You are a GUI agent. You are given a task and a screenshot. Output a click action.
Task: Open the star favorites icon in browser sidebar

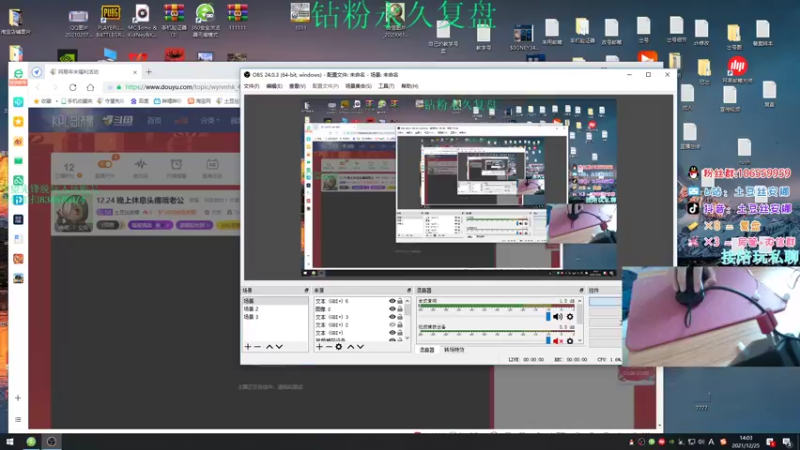click(x=18, y=121)
